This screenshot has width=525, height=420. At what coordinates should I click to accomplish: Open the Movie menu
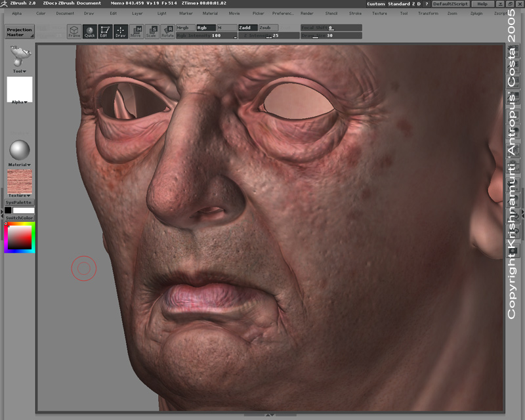[234, 13]
